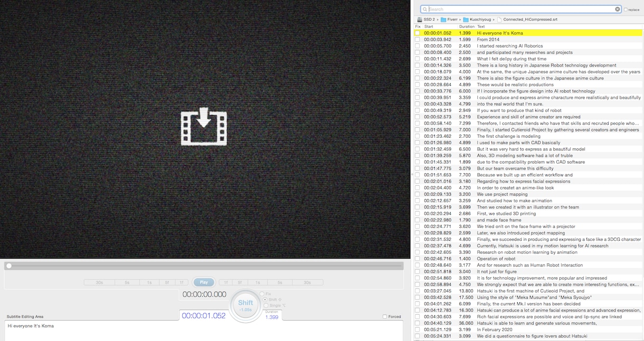Image resolution: width=644 pixels, height=341 pixels.
Task: Step back 5 frames
Action: (x=167, y=282)
